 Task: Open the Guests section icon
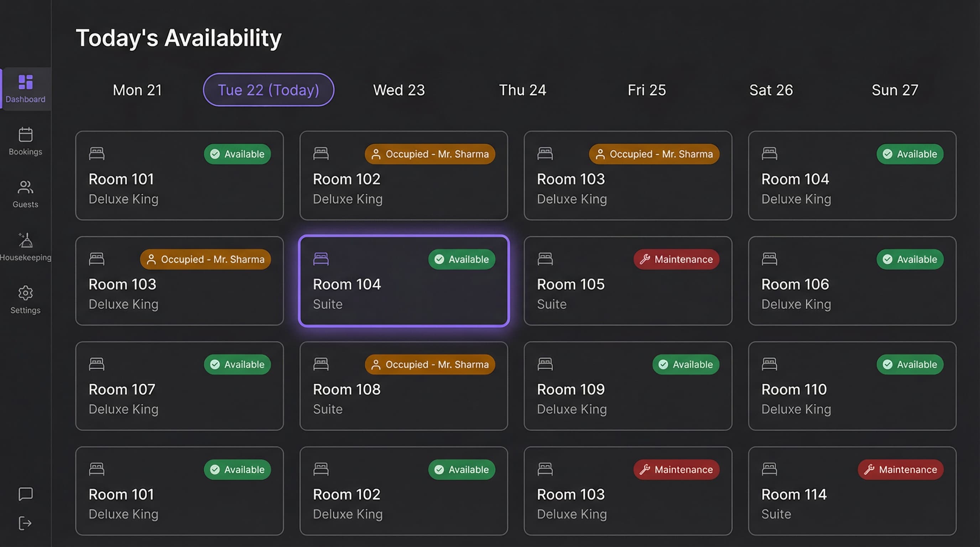26,187
